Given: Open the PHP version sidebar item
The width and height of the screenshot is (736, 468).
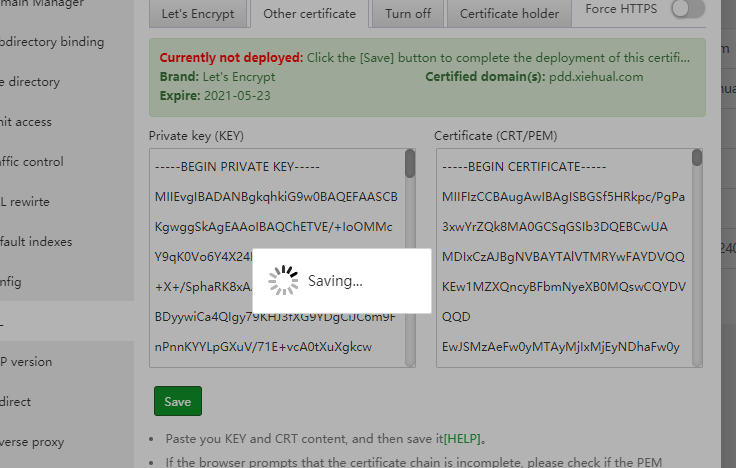Looking at the screenshot, I should 28,362.
